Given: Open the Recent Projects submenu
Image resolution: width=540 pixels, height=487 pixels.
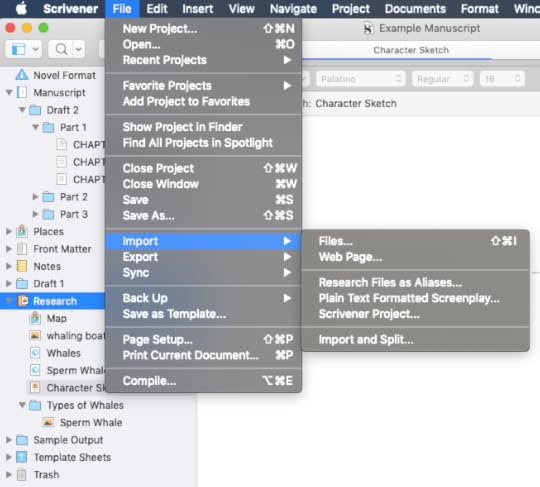Looking at the screenshot, I should (x=204, y=60).
